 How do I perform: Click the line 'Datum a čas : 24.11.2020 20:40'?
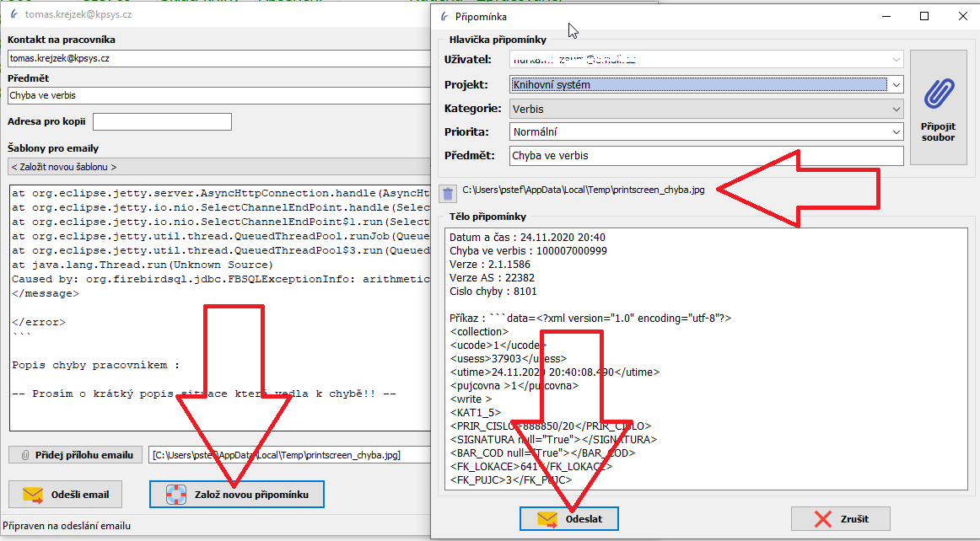527,238
